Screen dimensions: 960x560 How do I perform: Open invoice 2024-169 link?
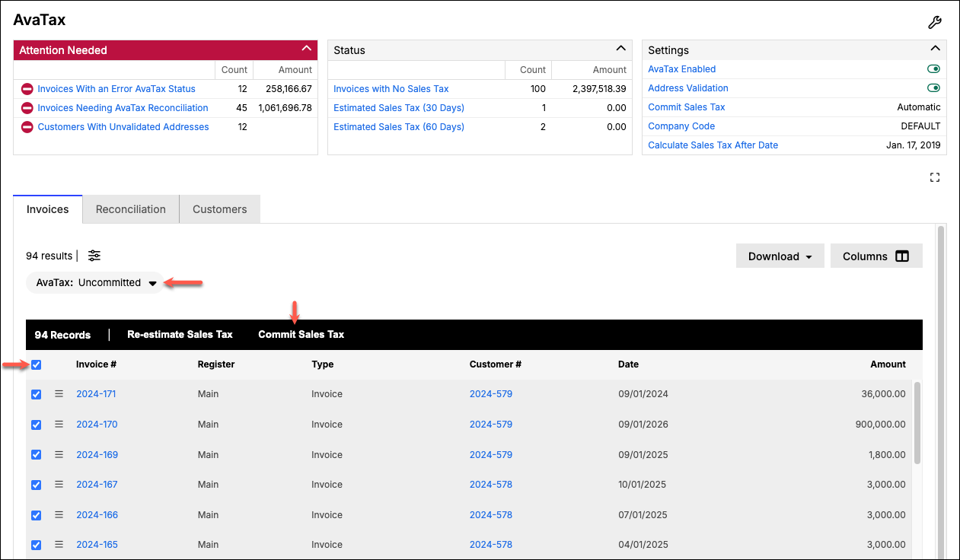click(97, 455)
